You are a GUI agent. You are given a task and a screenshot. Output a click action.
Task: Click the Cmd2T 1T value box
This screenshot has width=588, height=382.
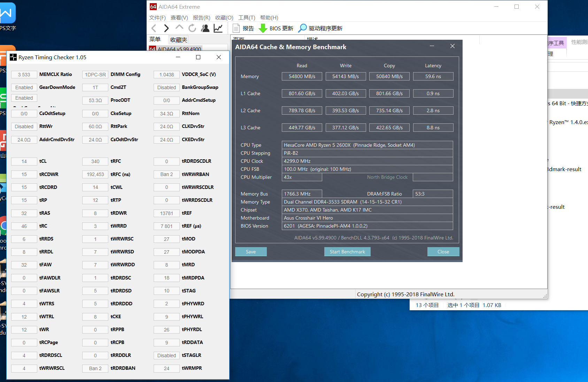click(95, 87)
